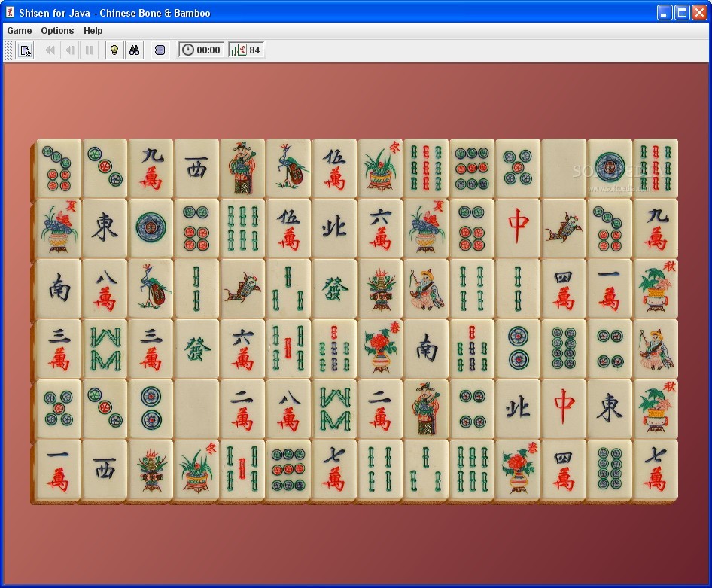Select the 九萬 tile beside the seven-circle tile
The height and width of the screenshot is (588, 712).
656,228
